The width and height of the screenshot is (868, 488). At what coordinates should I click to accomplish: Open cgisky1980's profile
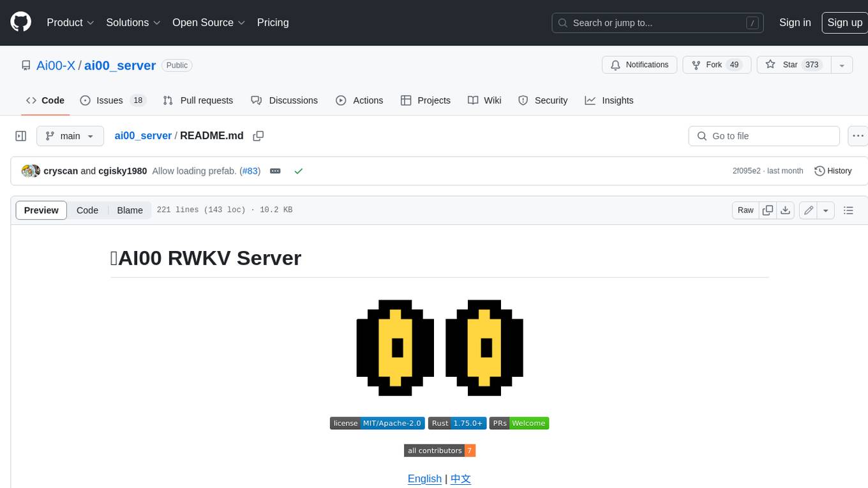[123, 171]
